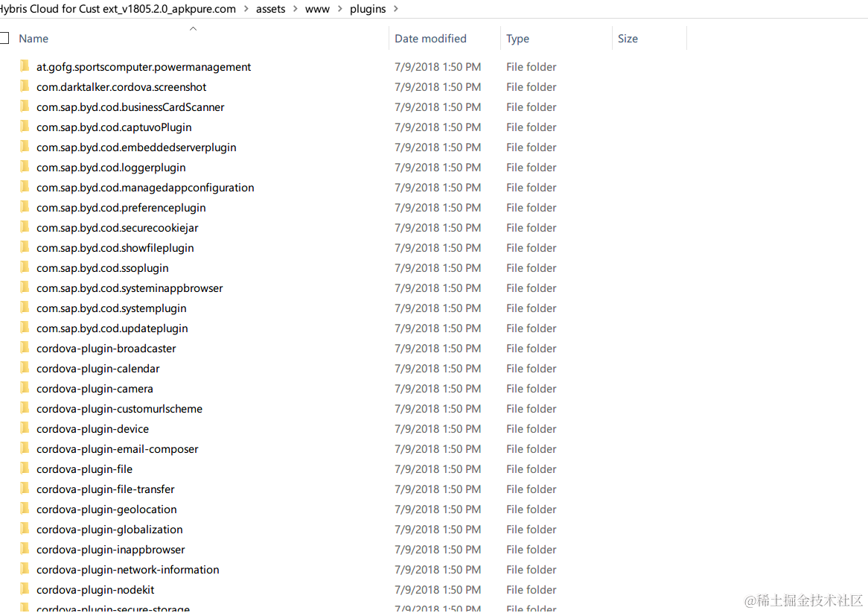Click plugins in the address breadcrumb

pos(368,9)
